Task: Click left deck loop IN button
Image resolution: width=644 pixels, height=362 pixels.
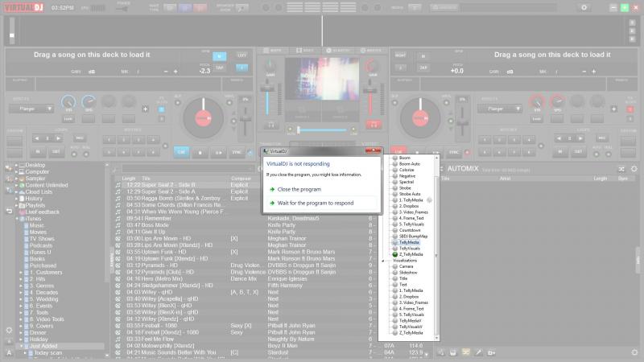Action: pos(38,152)
